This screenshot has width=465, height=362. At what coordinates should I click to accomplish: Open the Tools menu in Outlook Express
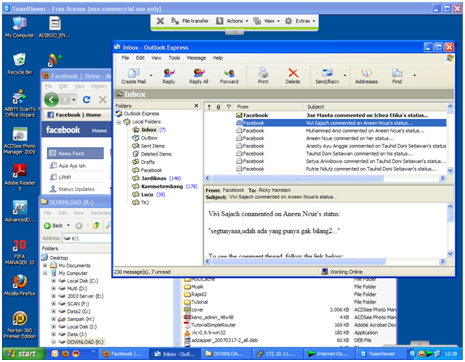(174, 58)
